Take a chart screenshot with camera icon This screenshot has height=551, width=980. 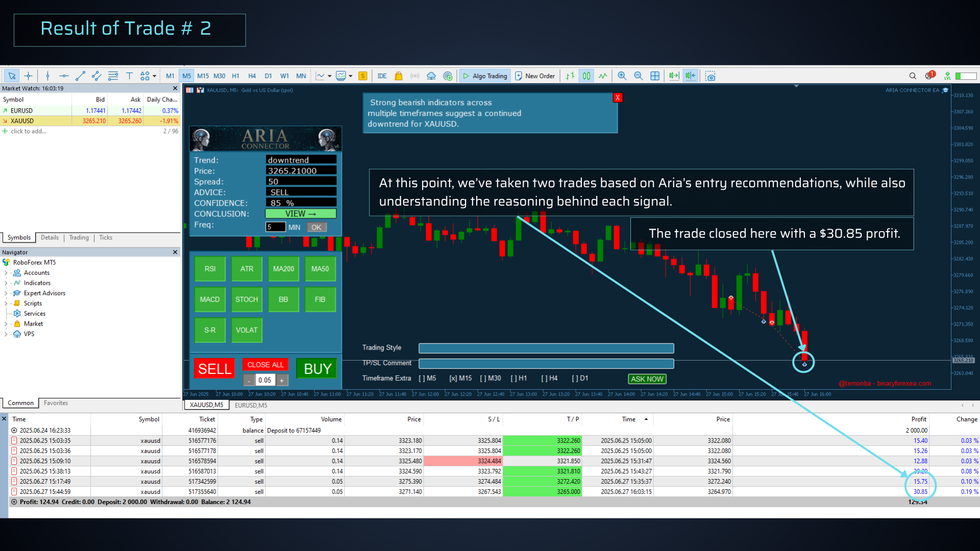pyautogui.click(x=710, y=76)
